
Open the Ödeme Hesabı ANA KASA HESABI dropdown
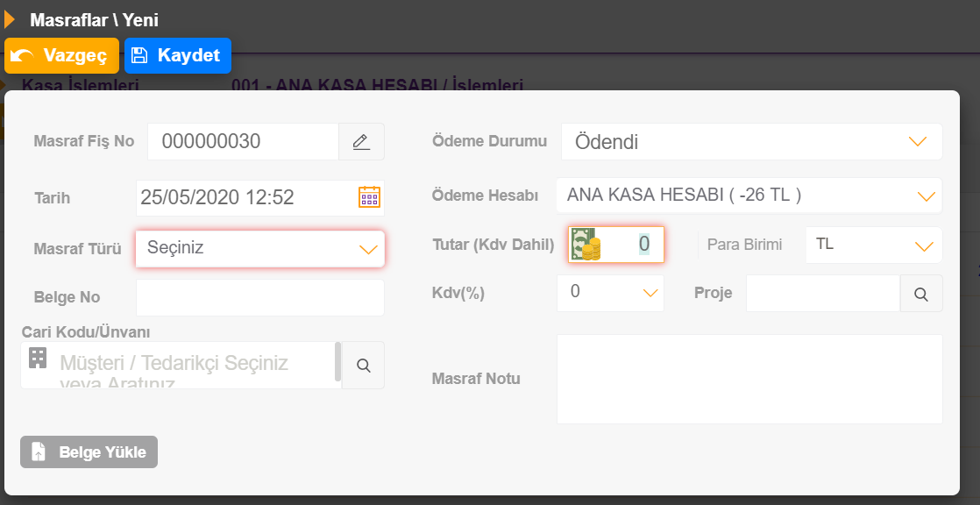[x=749, y=196]
